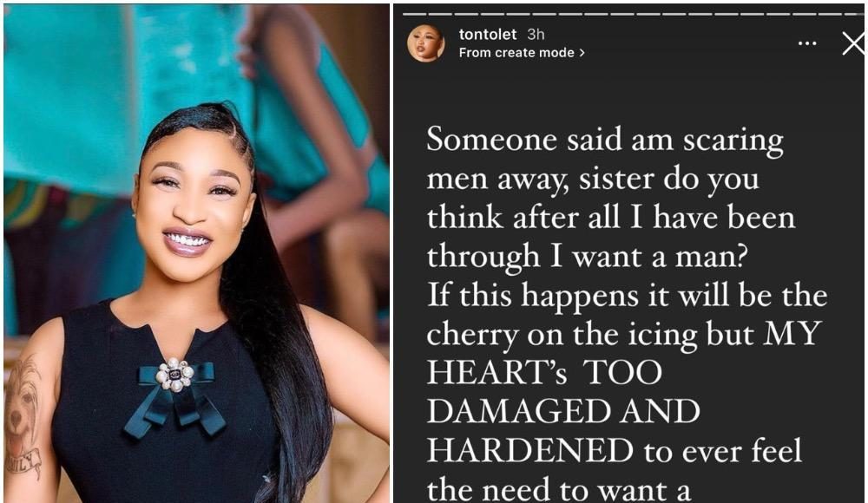The height and width of the screenshot is (503, 868).
Task: Click the 'through I want a man?' line
Action: [588, 257]
